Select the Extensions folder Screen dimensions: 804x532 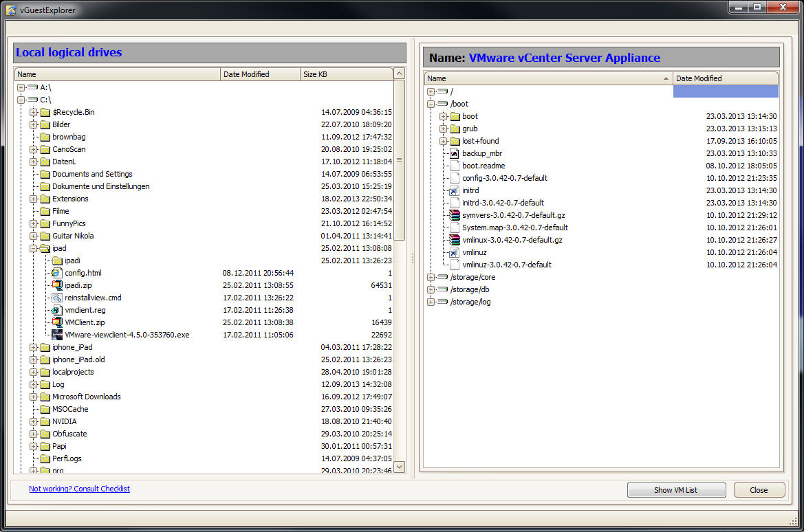(x=70, y=199)
